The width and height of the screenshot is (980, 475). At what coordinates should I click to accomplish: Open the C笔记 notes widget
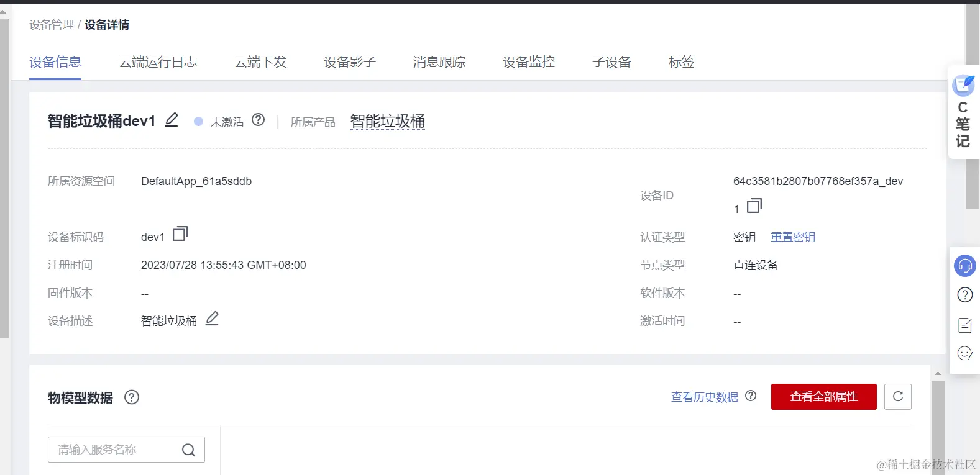coord(964,112)
